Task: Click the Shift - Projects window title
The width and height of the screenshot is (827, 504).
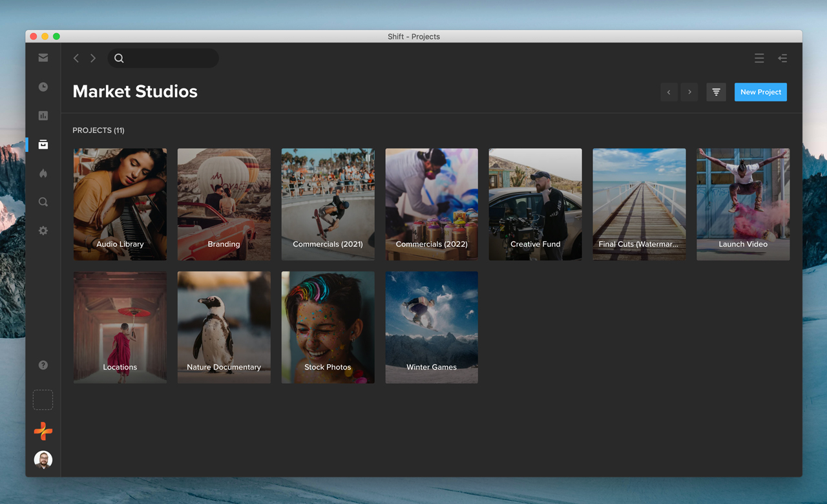Action: [413, 37]
